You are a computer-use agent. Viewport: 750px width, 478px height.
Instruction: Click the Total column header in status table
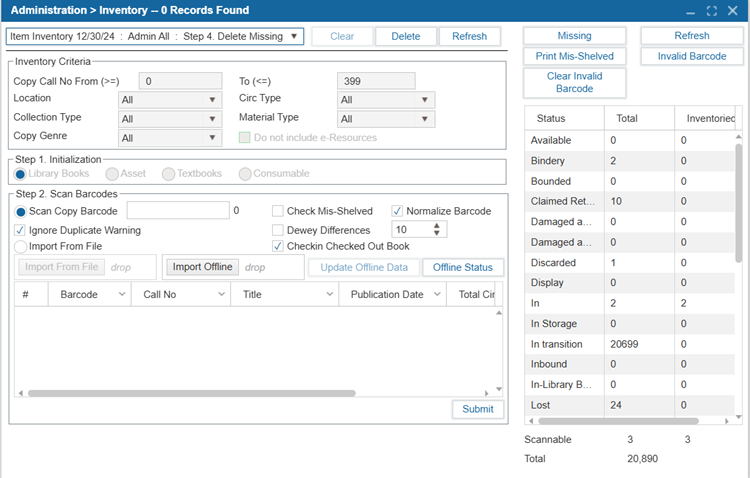pos(640,118)
